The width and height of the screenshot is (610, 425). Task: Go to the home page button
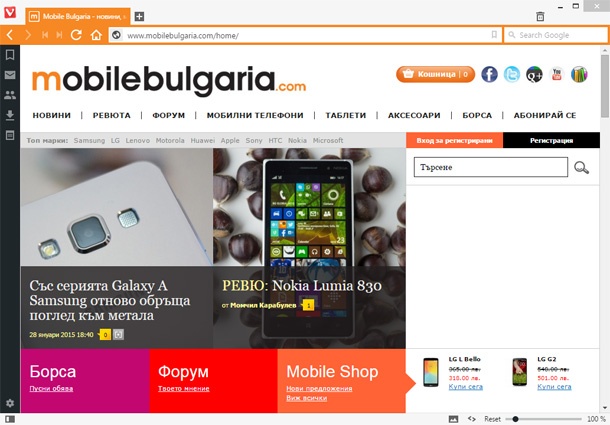coord(96,35)
